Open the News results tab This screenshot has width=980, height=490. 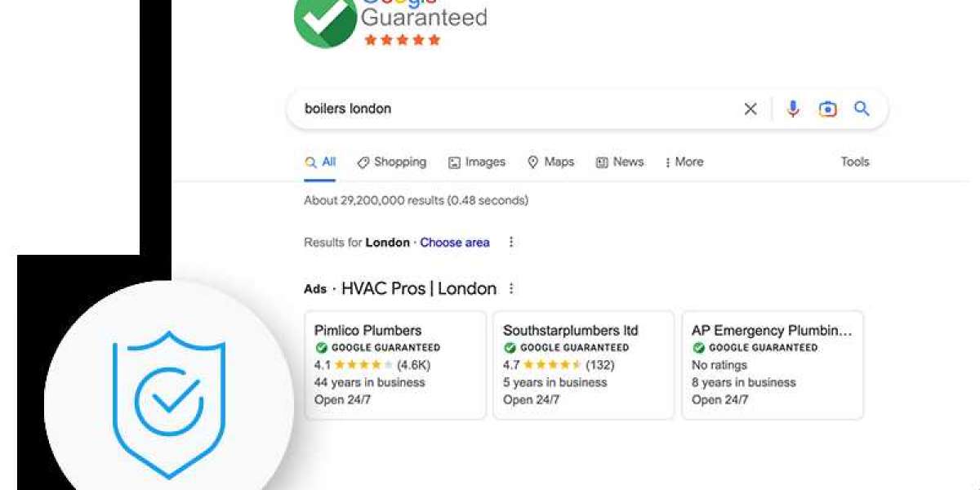tap(620, 162)
